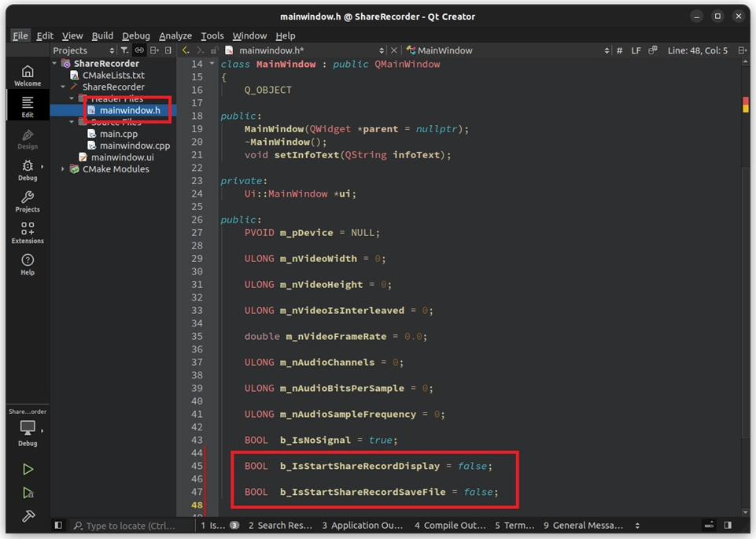Open the Analyze menu

[x=175, y=35]
